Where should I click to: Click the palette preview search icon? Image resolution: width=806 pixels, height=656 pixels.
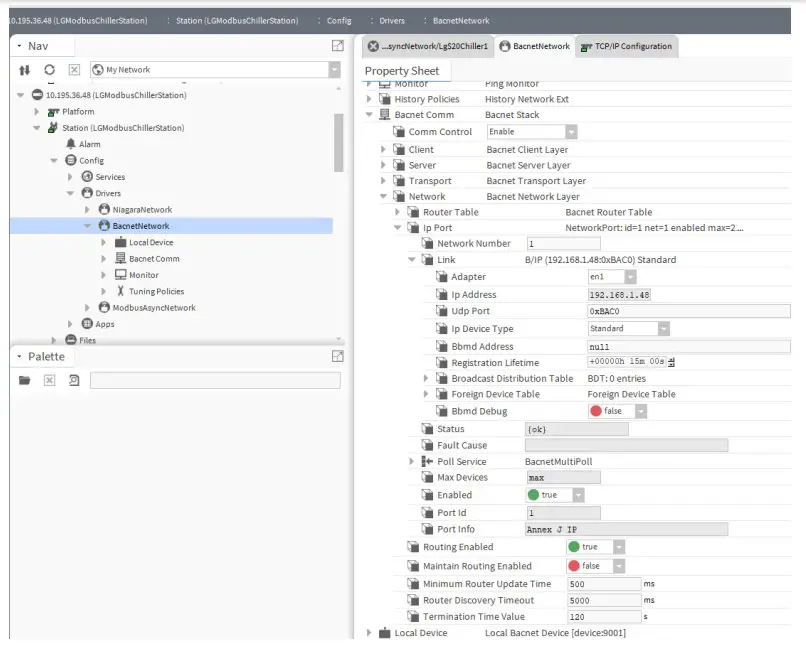pos(74,380)
